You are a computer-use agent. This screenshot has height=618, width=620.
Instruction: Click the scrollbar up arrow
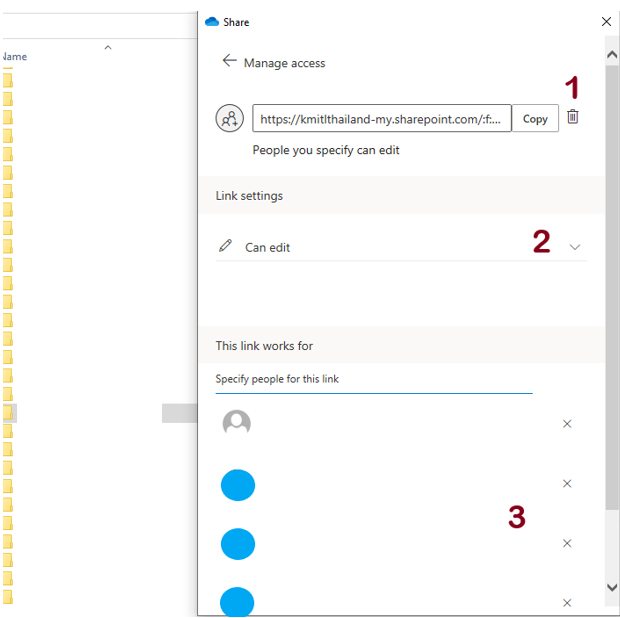(x=612, y=45)
